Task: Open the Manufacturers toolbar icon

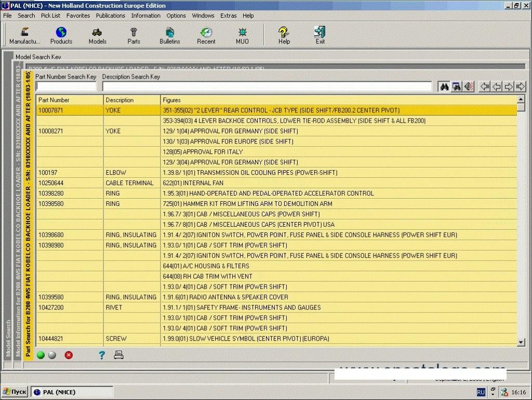Action: [x=24, y=36]
